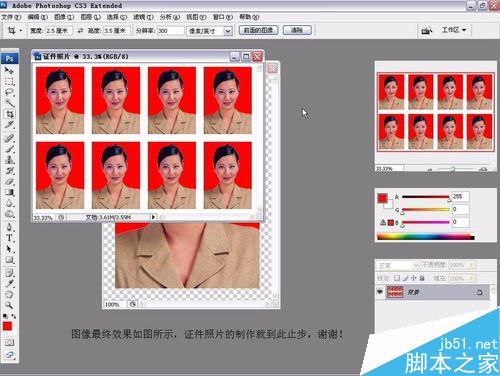Select the Notes tool
The width and height of the screenshot is (500, 376).
tap(9, 273)
